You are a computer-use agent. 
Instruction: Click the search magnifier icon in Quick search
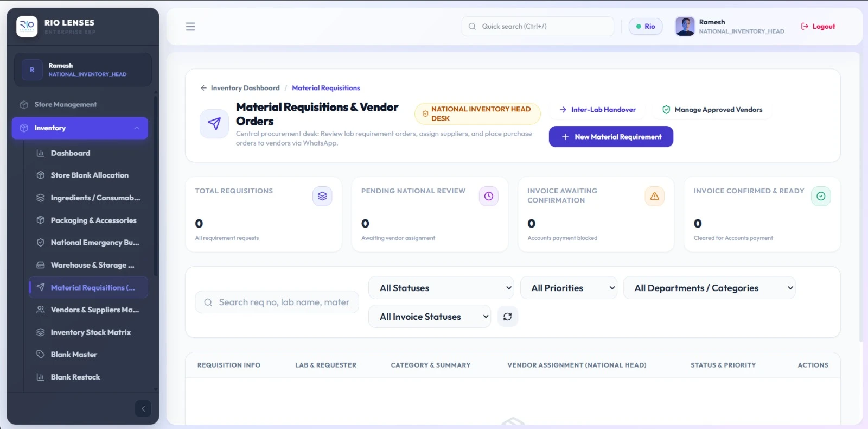[472, 26]
